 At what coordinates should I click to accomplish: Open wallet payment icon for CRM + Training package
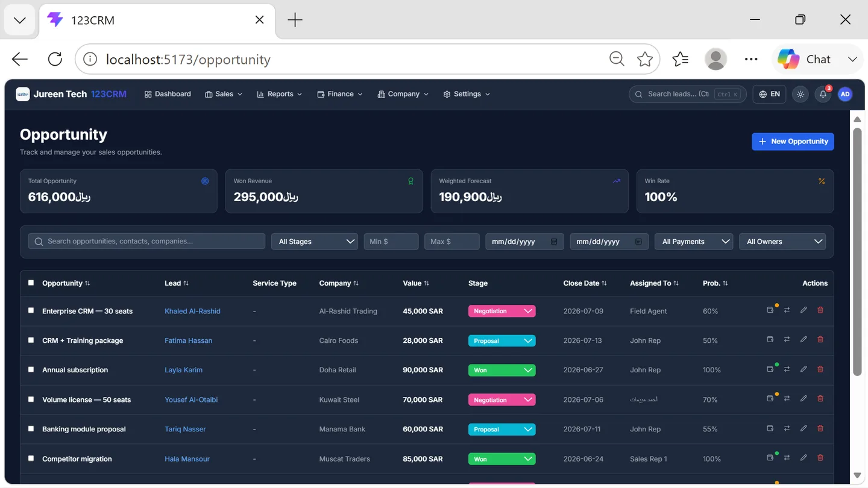click(770, 340)
